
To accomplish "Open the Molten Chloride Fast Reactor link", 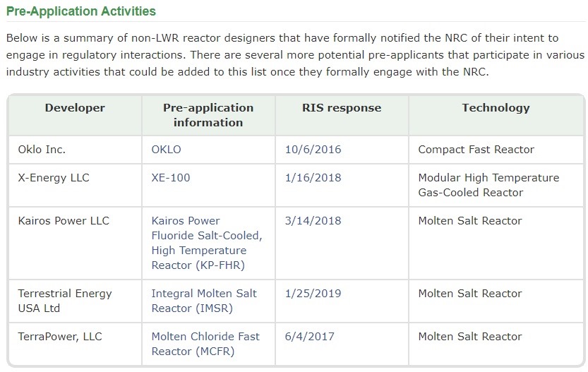I will (x=205, y=344).
